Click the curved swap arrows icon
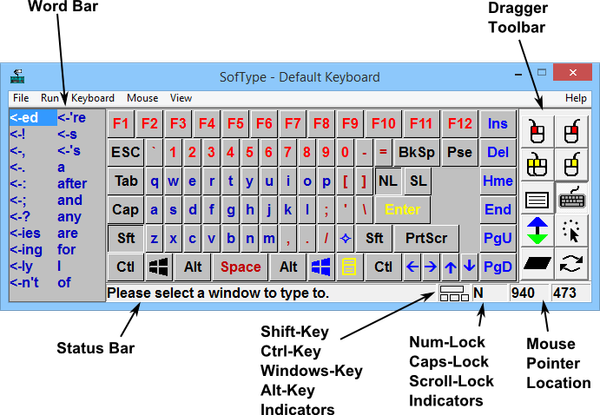Viewport: 600px width, 415px height. pyautogui.click(x=571, y=263)
